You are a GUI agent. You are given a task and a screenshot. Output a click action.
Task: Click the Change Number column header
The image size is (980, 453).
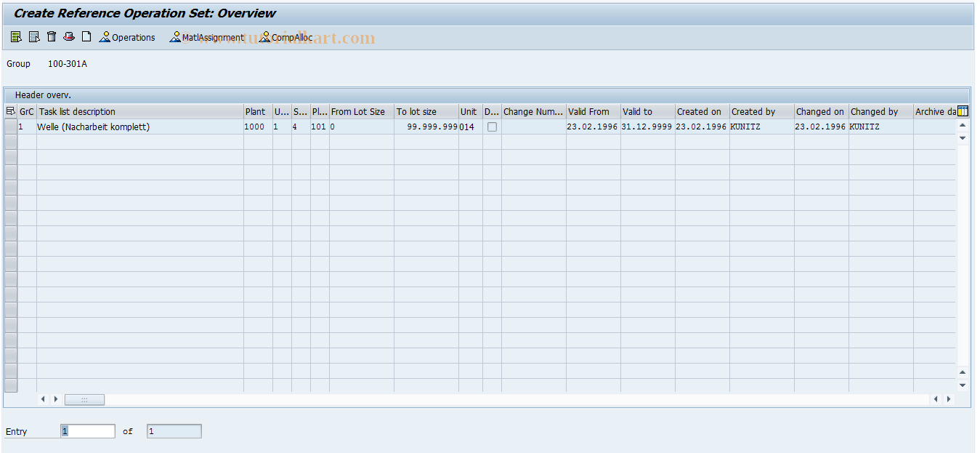(x=534, y=111)
